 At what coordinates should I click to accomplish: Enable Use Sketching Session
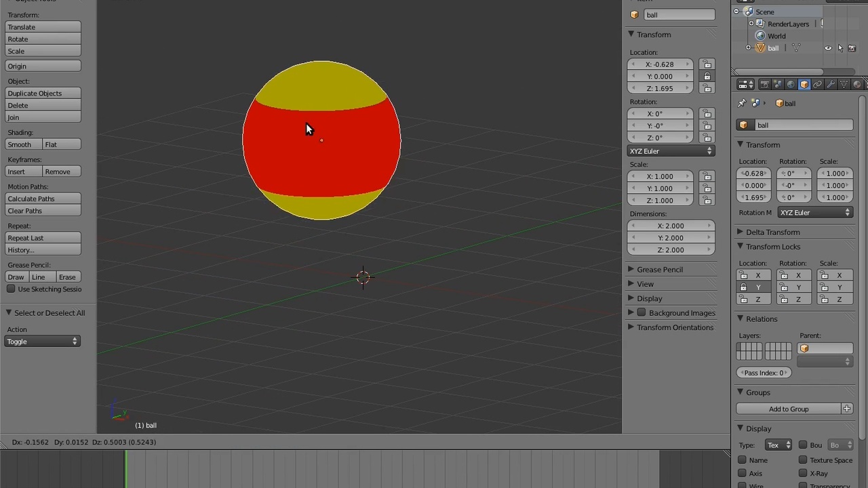coord(11,289)
